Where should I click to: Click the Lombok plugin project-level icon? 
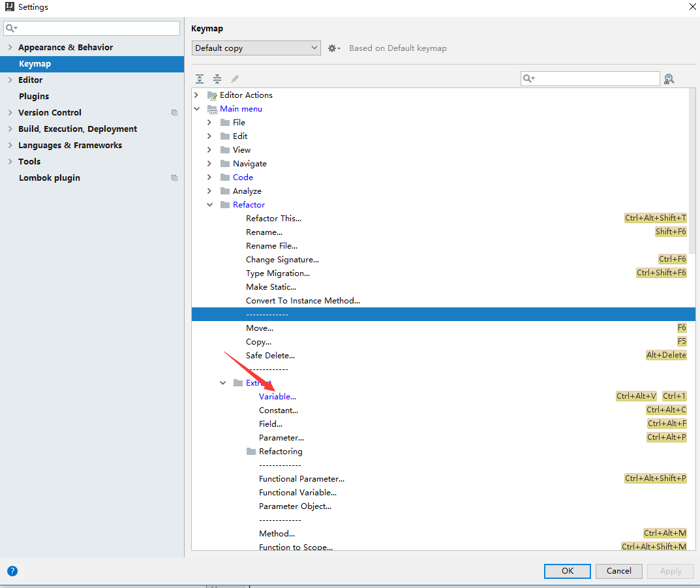pyautogui.click(x=174, y=178)
